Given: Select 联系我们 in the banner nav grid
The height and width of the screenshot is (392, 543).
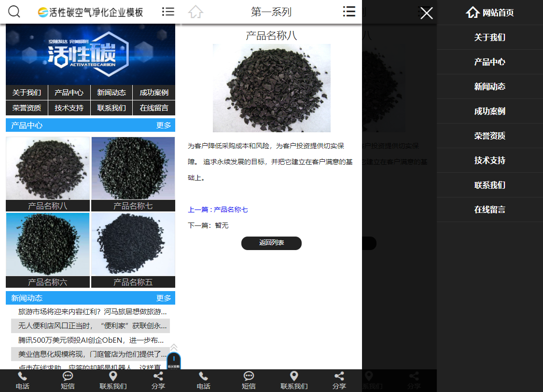Looking at the screenshot, I should (x=111, y=108).
